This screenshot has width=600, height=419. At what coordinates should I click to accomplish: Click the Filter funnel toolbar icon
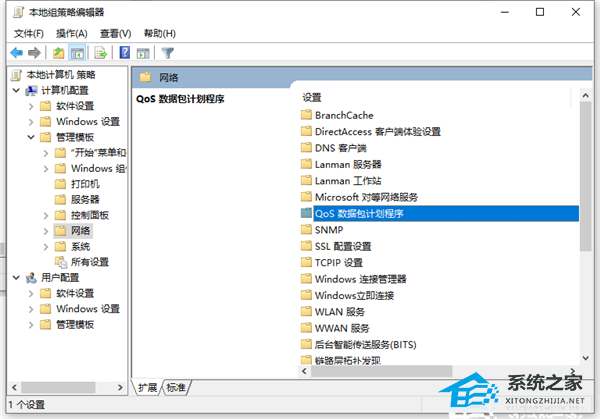click(168, 53)
